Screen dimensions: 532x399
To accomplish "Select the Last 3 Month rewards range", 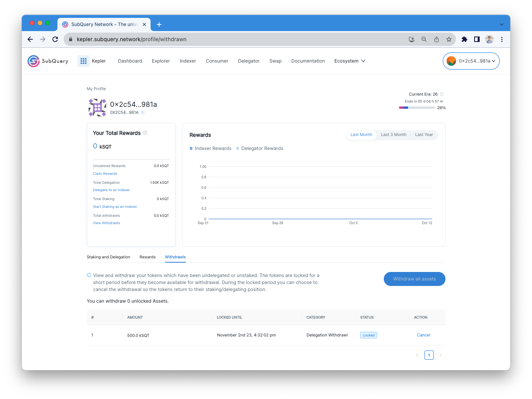I will (x=393, y=135).
